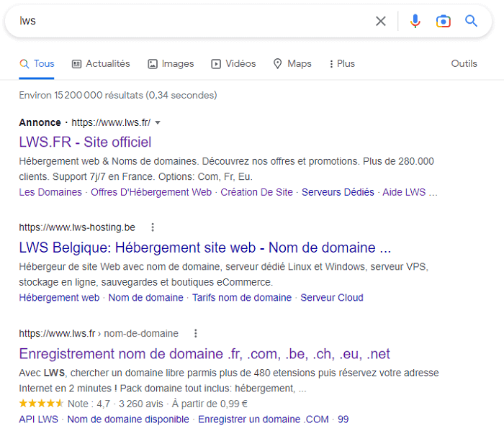Click the https://www.lws-hosting.be URL
The width and height of the screenshot is (504, 436).
(77, 227)
